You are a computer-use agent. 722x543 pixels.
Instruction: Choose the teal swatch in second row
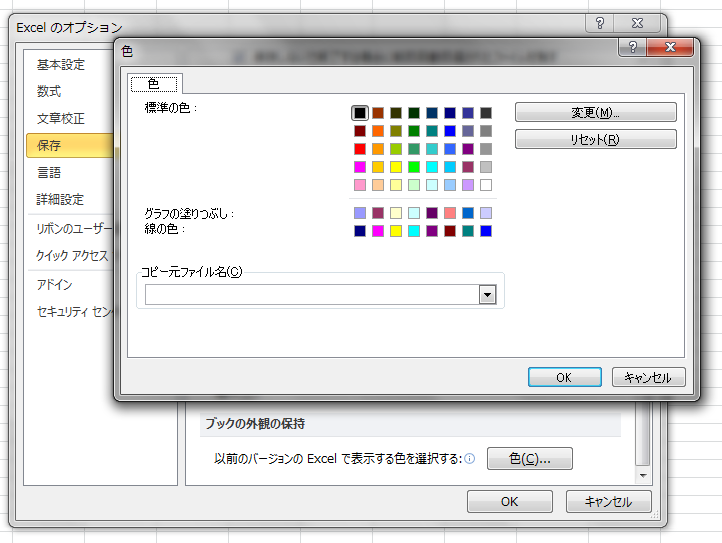[x=432, y=131]
